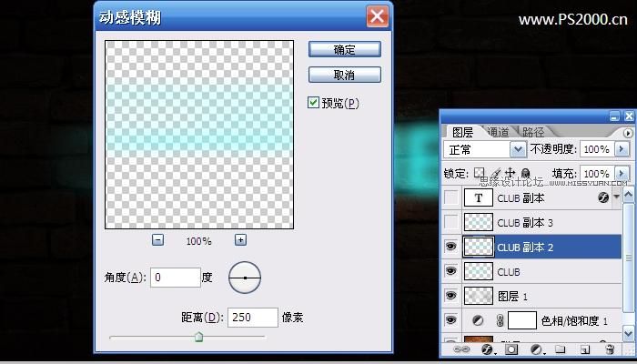Open the Layers panel options menu
The width and height of the screenshot is (637, 364).
(628, 133)
